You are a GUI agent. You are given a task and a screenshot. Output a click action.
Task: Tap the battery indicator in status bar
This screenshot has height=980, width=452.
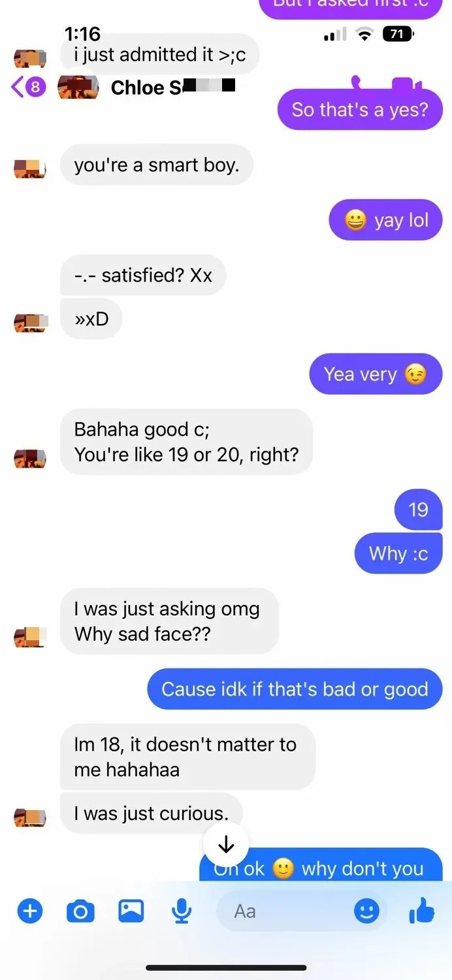[398, 34]
